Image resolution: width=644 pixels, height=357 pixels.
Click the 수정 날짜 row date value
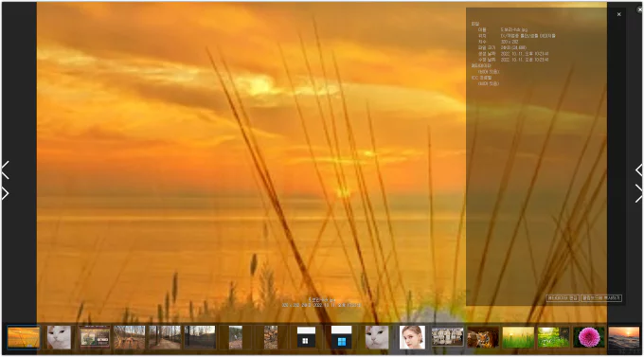point(525,60)
